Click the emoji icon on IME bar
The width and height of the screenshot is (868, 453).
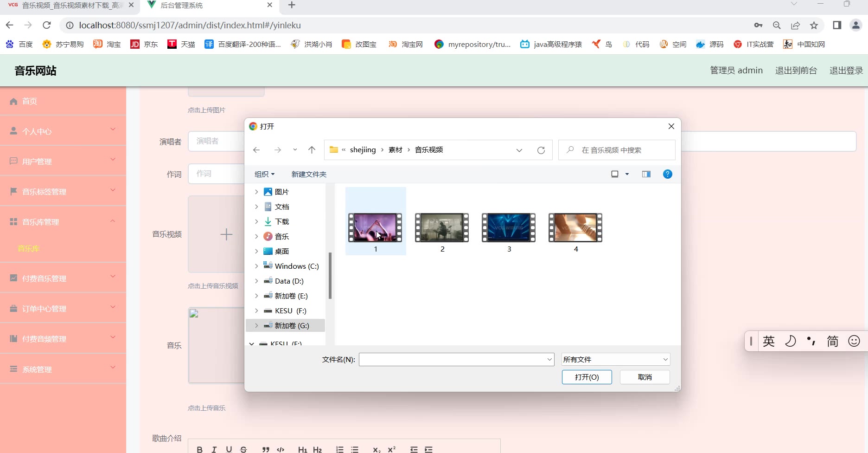click(854, 341)
